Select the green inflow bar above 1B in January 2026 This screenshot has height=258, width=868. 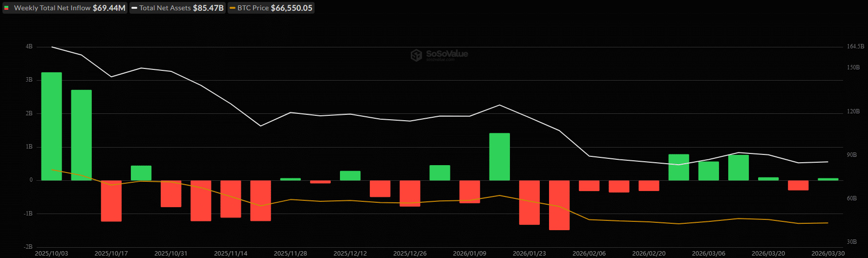[x=499, y=156]
